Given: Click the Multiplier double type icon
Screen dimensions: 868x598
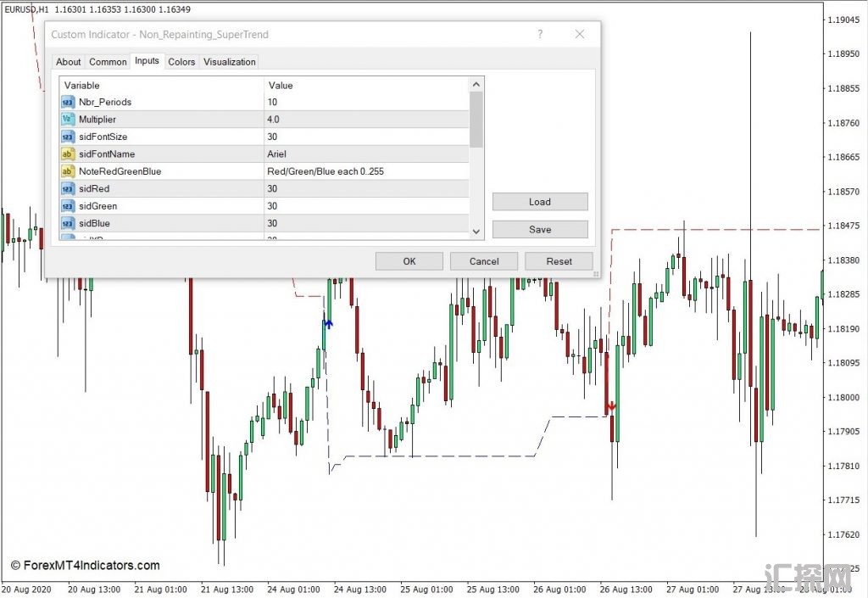Looking at the screenshot, I should pyautogui.click(x=68, y=120).
